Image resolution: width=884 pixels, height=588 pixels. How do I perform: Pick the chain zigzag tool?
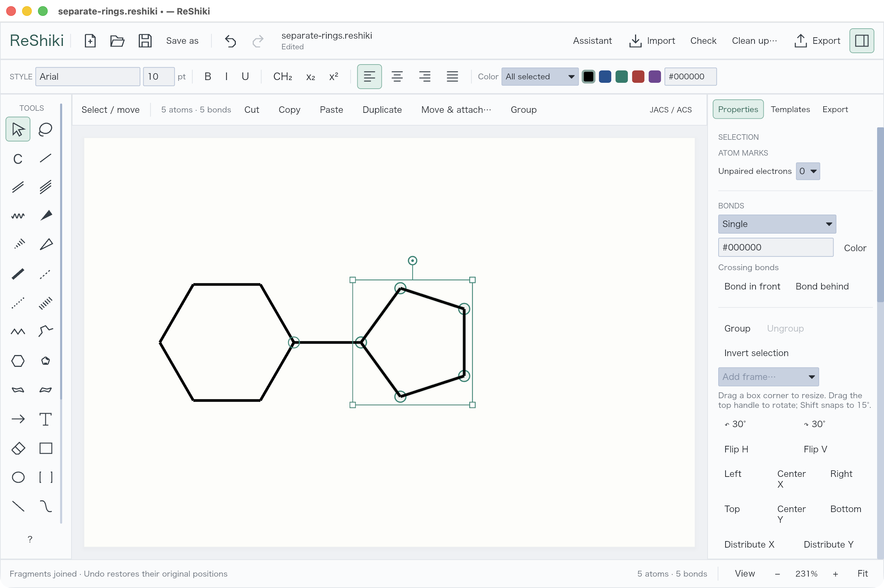click(x=18, y=332)
